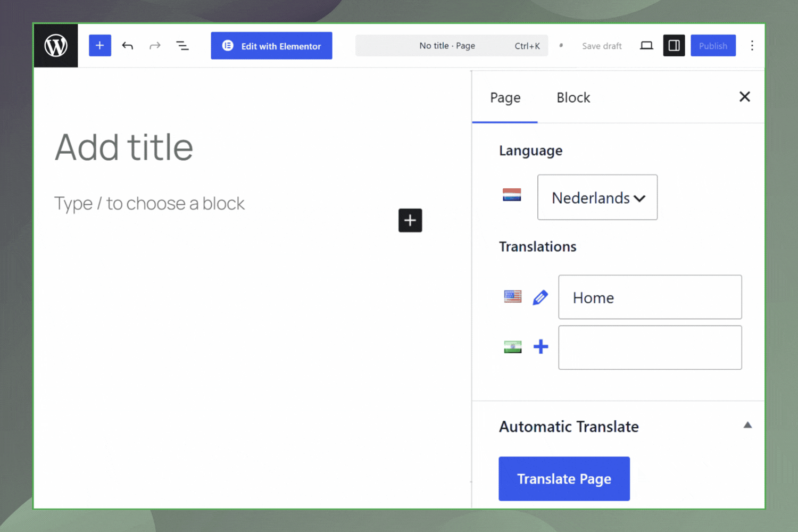Viewport: 798px width, 532px height.
Task: Click the Translations section heading
Action: click(x=537, y=247)
